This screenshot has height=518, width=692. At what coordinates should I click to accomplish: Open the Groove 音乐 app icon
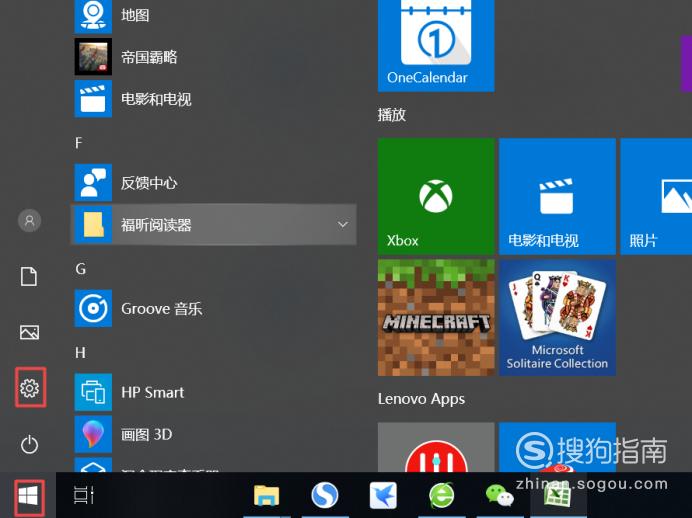[x=93, y=308]
